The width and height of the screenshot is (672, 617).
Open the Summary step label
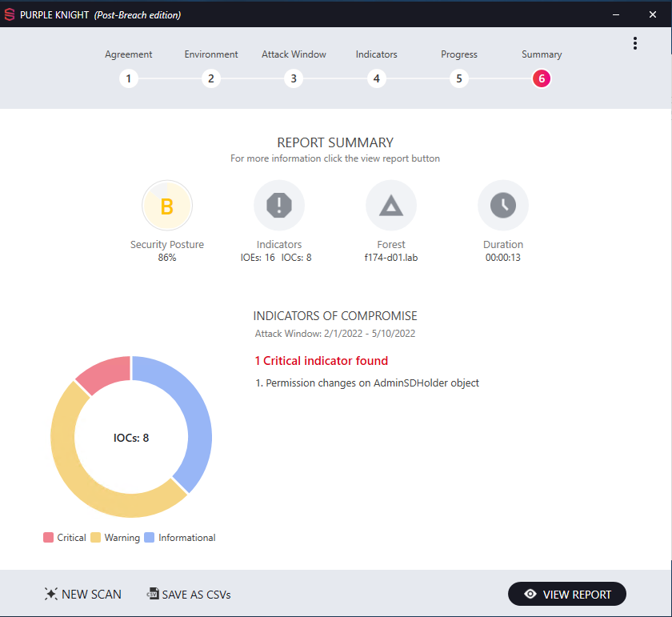click(542, 54)
